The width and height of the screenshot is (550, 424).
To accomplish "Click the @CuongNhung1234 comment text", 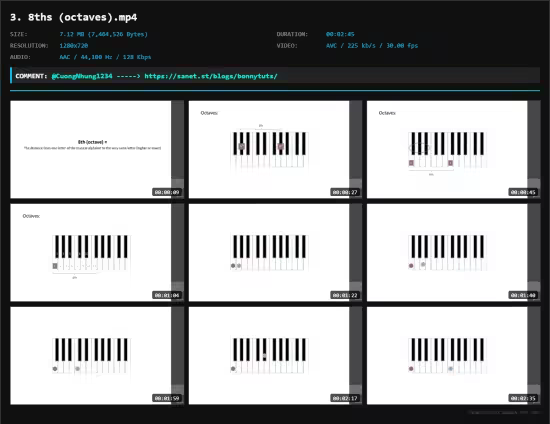I will (x=82, y=76).
